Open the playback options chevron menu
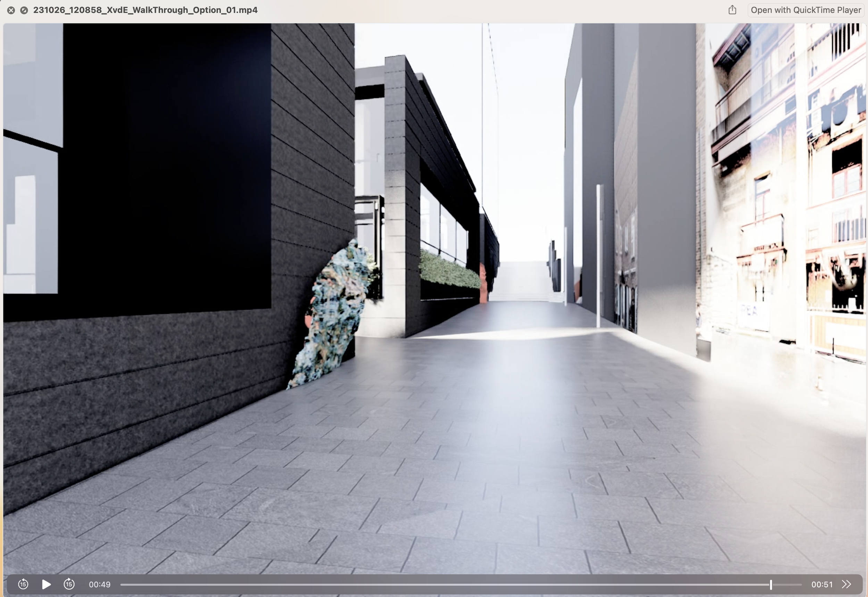This screenshot has height=597, width=868. coord(846,584)
